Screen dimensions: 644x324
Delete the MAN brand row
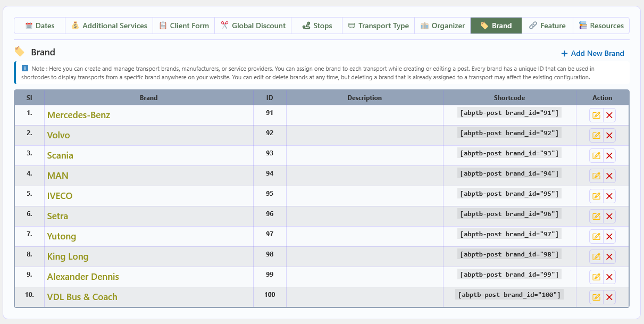(609, 176)
